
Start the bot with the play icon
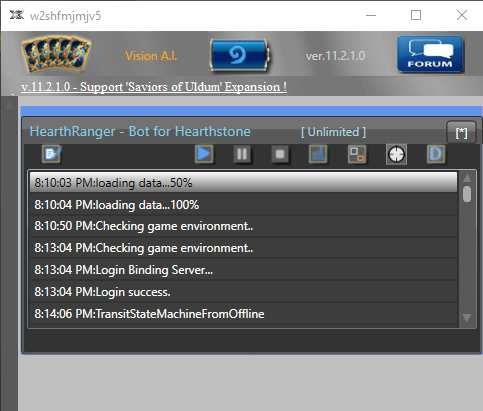[204, 154]
